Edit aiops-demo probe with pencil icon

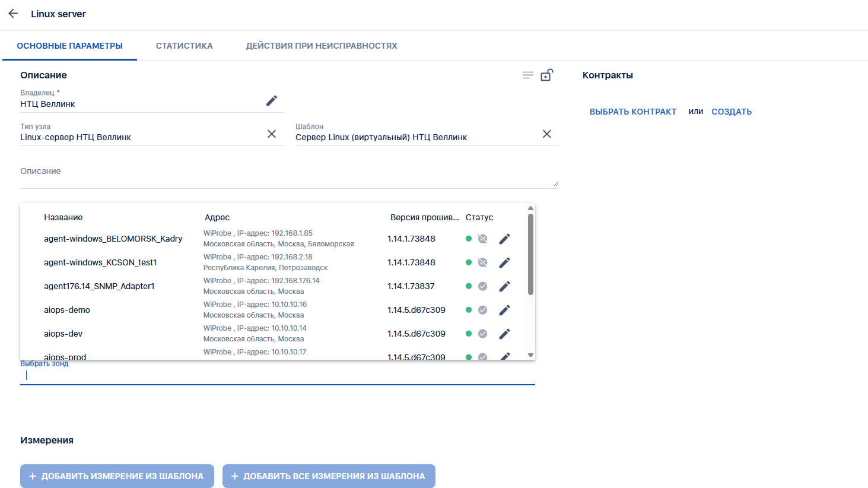504,310
